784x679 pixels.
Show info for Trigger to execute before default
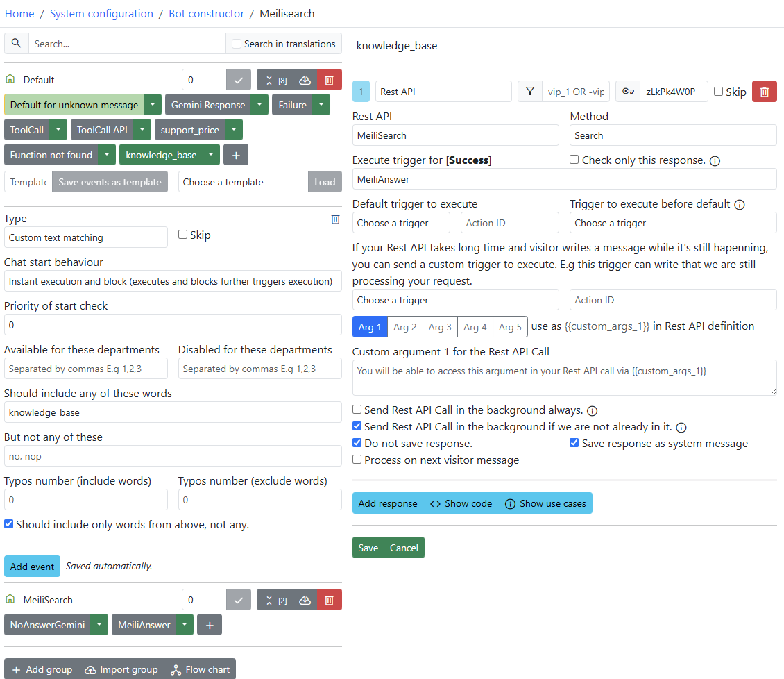[x=740, y=204]
